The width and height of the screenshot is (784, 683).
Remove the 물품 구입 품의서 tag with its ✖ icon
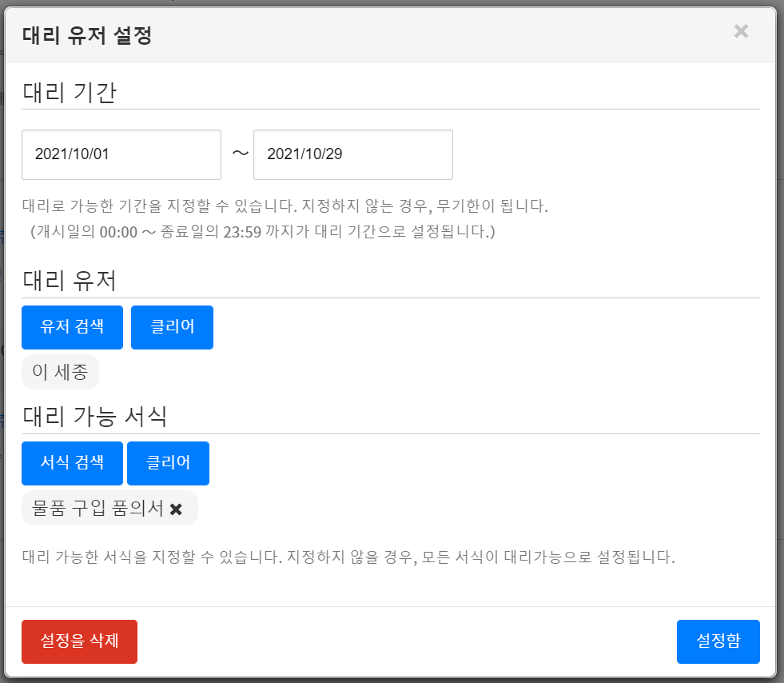pos(177,509)
